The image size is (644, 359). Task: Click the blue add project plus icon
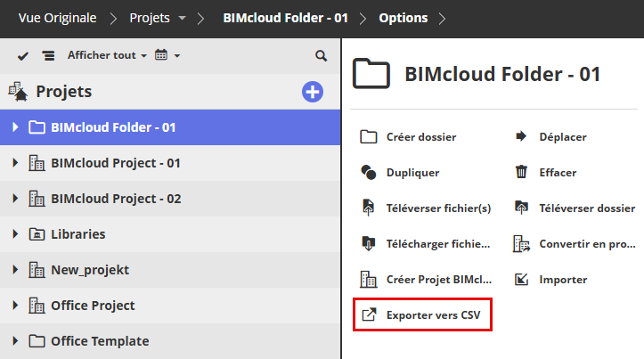(313, 92)
